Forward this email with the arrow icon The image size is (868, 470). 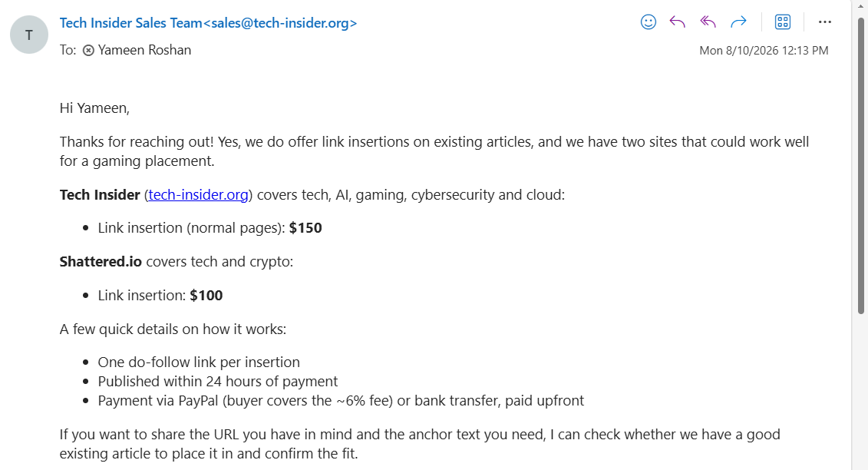click(x=738, y=22)
